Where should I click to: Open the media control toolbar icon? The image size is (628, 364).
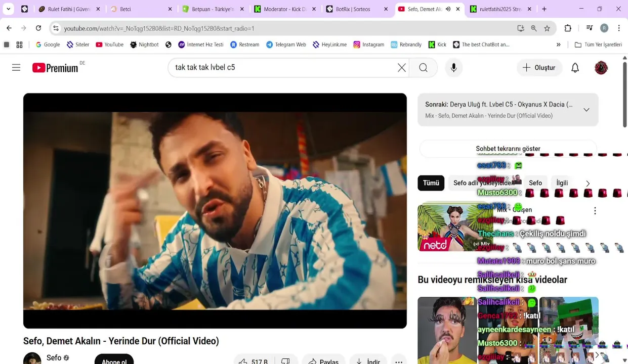click(x=590, y=28)
